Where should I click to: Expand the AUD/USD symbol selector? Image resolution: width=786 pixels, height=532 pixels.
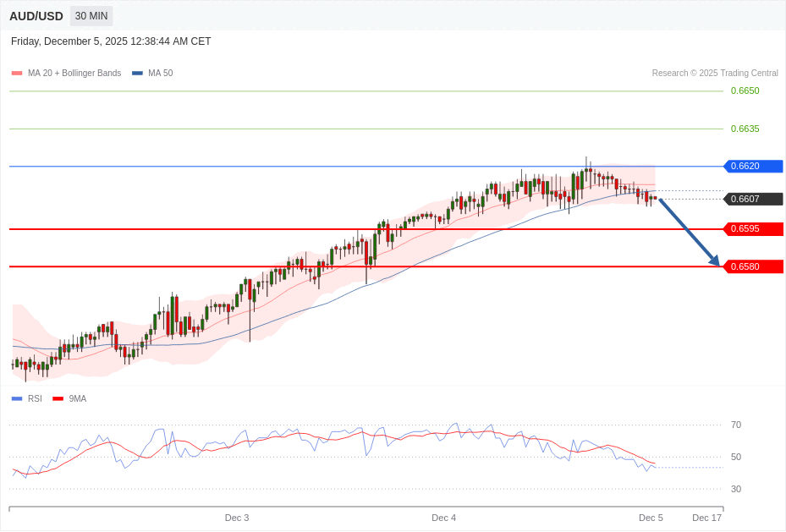36,15
